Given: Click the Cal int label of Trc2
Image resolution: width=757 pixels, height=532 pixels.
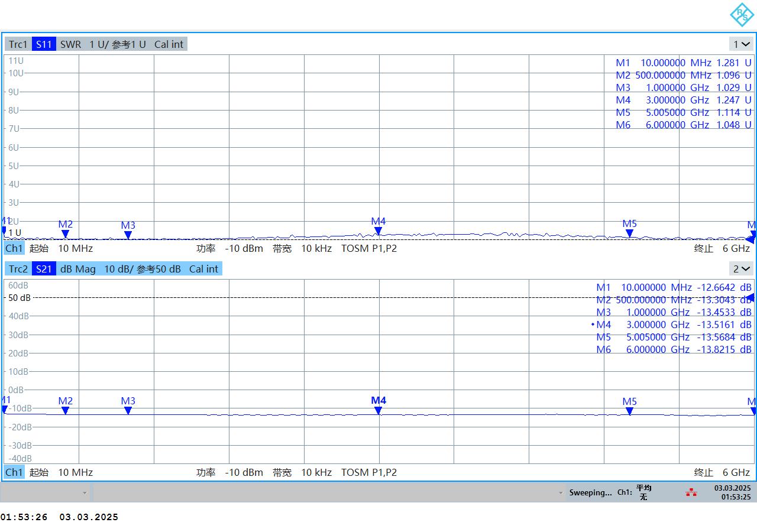Looking at the screenshot, I should pyautogui.click(x=204, y=269).
